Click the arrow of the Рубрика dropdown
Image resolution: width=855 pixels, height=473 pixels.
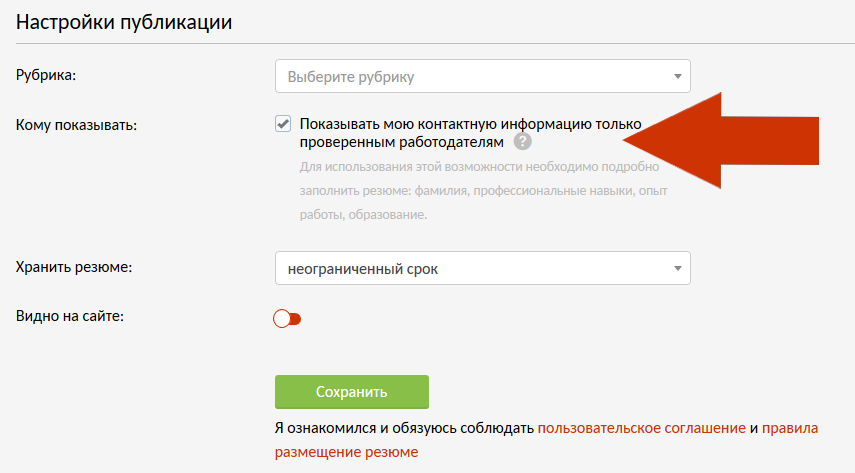677,76
